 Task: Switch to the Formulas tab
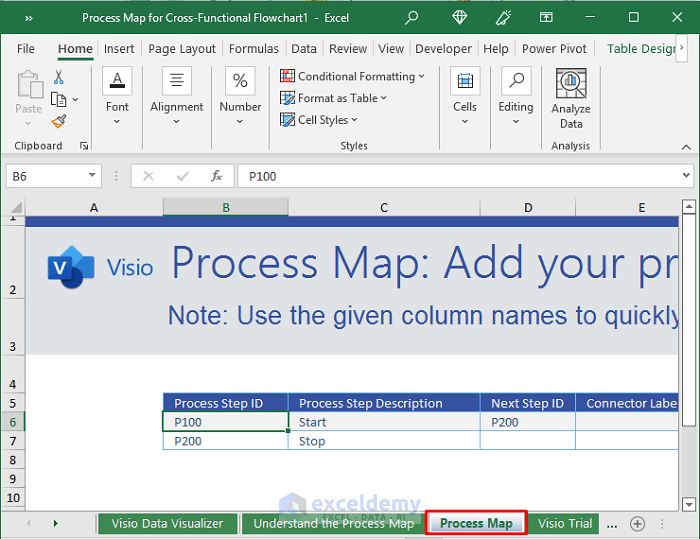click(254, 48)
